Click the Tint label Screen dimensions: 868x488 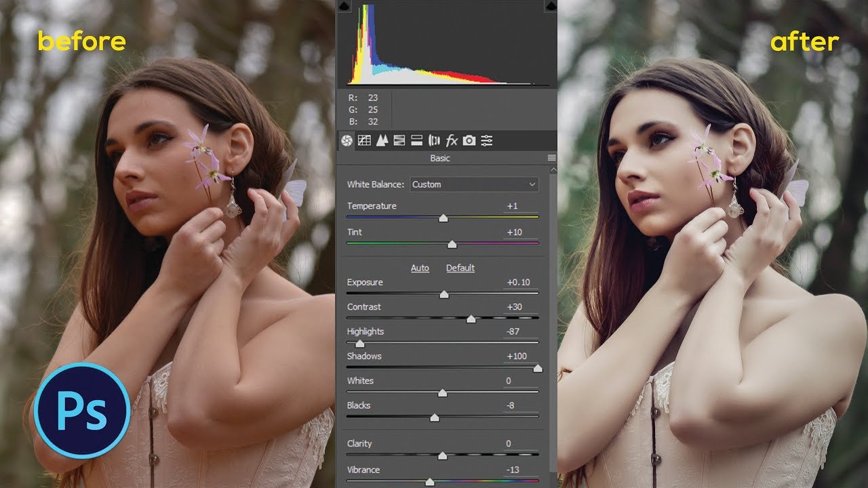[x=355, y=232]
